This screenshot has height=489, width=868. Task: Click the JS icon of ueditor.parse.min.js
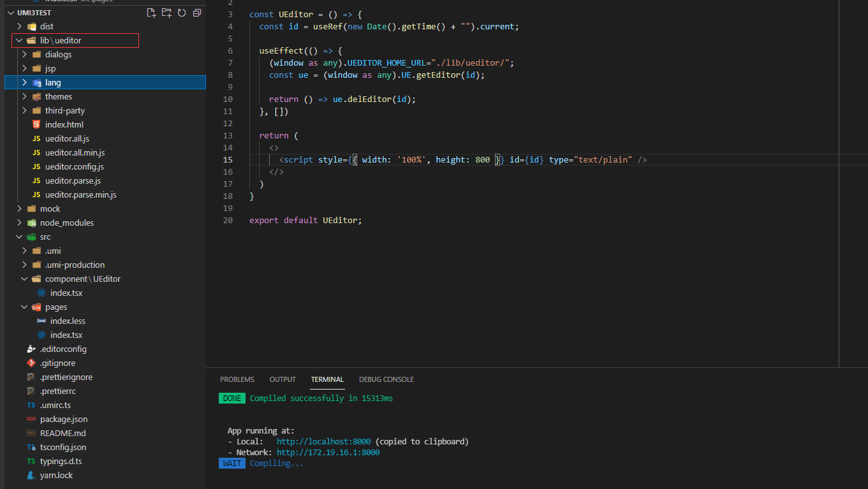pos(36,194)
